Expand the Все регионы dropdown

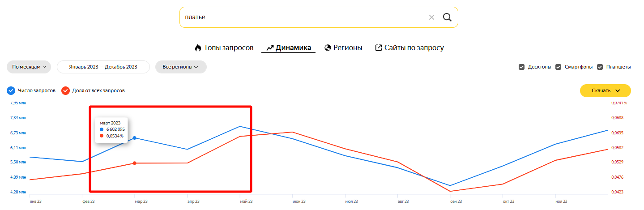point(180,67)
